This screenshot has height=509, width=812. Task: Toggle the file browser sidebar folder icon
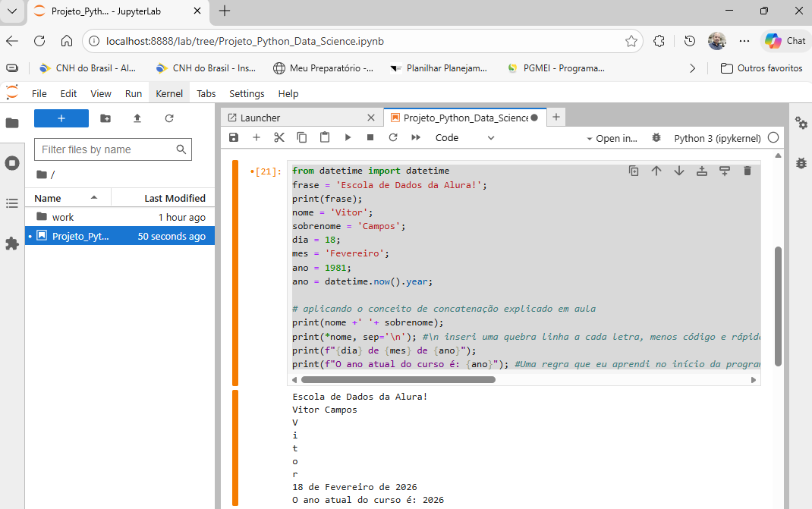[x=12, y=123]
